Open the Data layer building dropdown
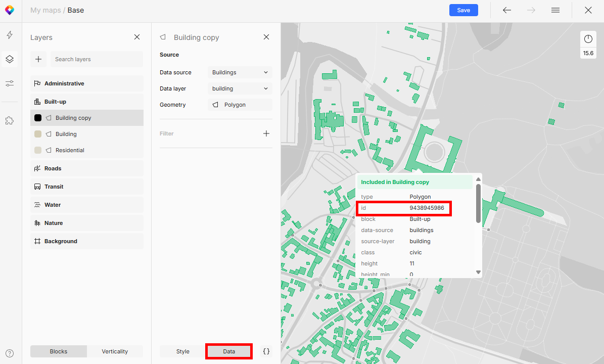The image size is (604, 364). 240,88
